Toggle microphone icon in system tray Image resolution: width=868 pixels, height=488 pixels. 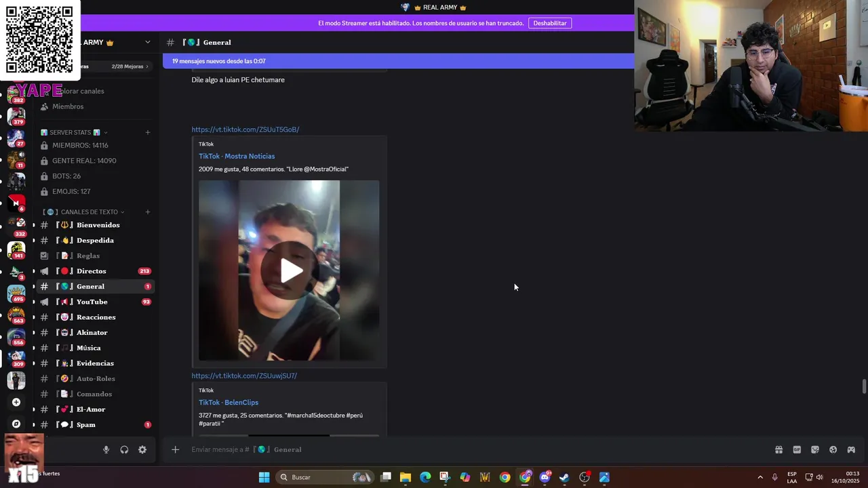(x=774, y=477)
